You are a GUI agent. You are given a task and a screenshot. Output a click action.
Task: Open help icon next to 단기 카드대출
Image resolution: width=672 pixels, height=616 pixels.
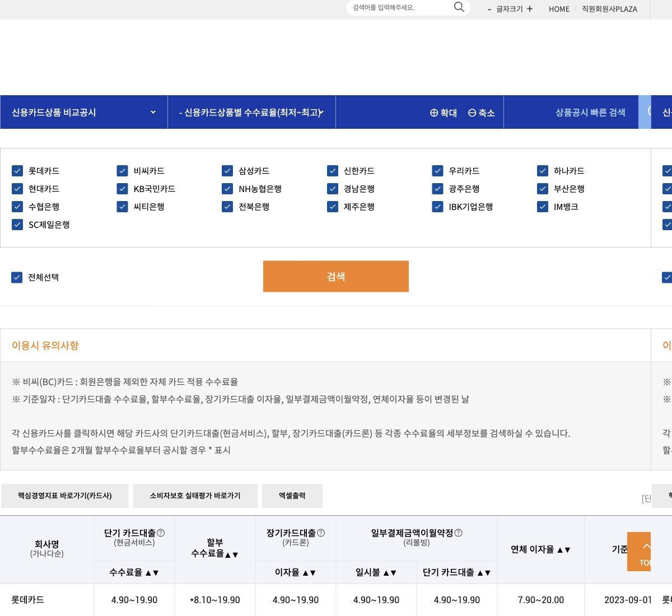tap(161, 533)
